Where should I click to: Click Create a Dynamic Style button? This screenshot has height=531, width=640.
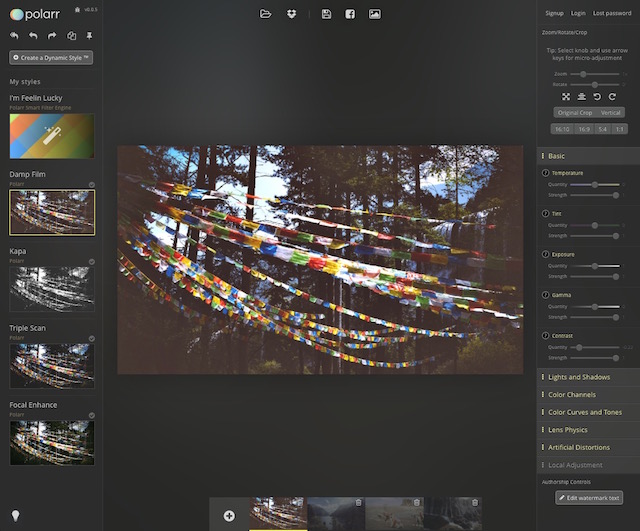(51, 58)
